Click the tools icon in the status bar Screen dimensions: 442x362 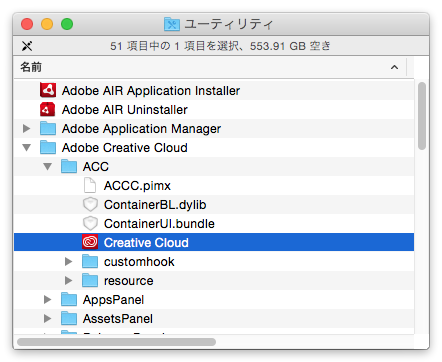pyautogui.click(x=27, y=46)
